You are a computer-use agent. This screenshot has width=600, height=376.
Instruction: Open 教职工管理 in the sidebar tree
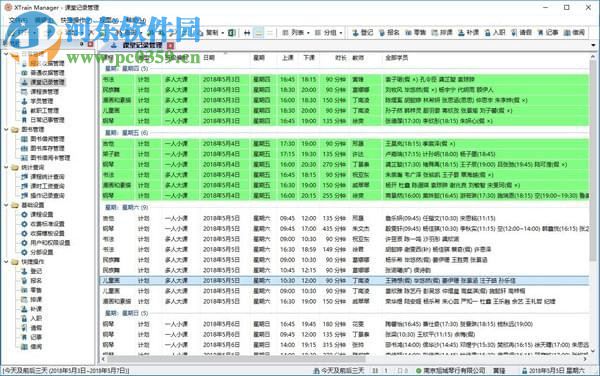(44, 111)
